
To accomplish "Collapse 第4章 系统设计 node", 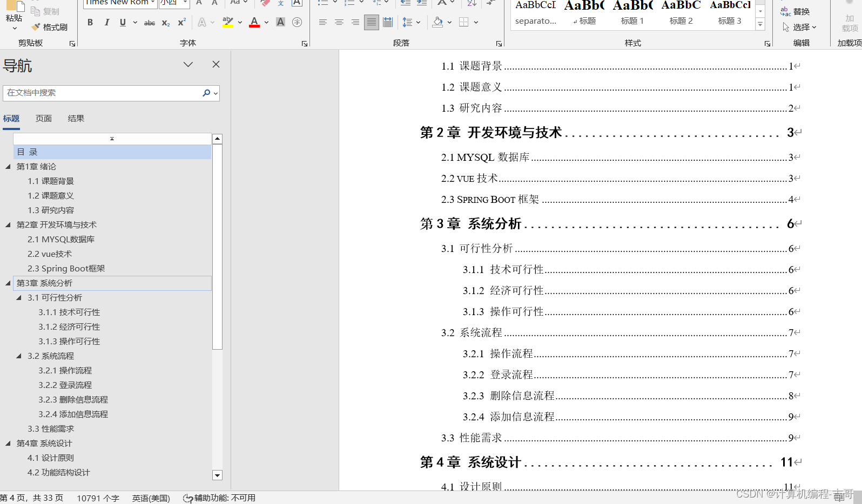I will coord(8,444).
